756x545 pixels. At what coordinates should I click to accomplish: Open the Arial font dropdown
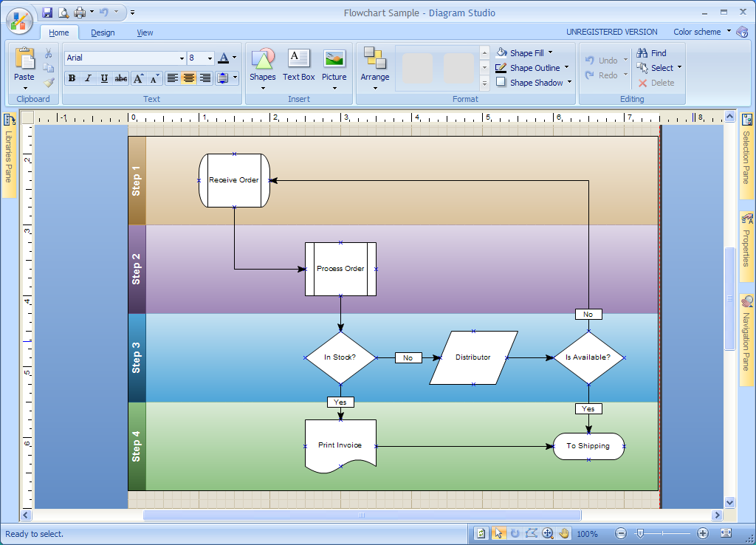point(182,58)
